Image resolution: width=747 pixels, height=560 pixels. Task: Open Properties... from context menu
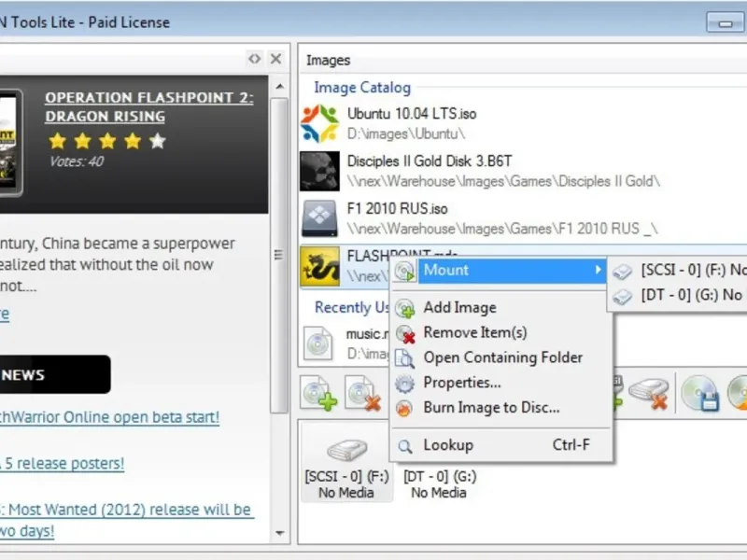[500, 383]
